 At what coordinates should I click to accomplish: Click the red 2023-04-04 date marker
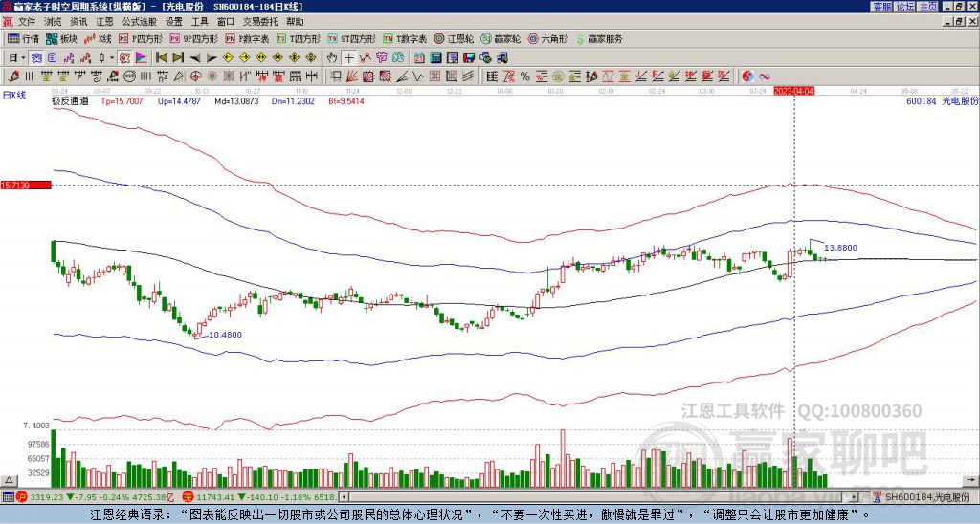point(793,91)
